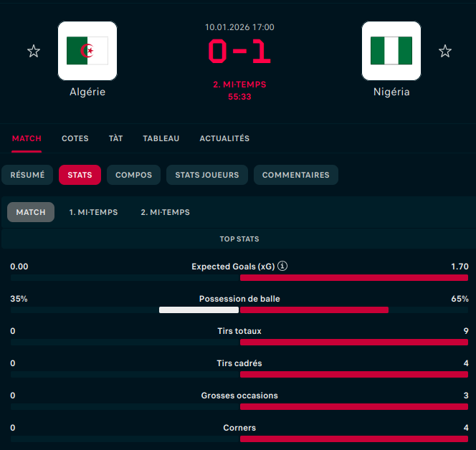
Task: Open the Expected Goals info icon
Action: [x=282, y=266]
